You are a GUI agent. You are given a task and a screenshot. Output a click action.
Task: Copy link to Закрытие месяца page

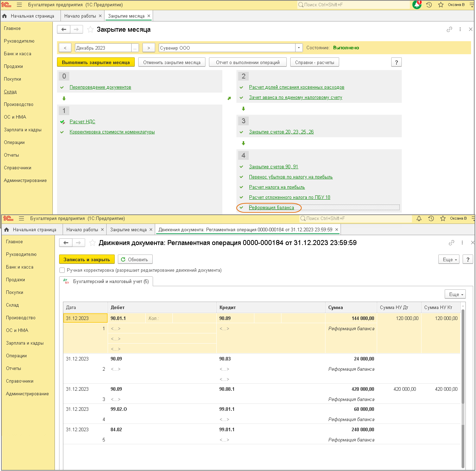point(449,30)
